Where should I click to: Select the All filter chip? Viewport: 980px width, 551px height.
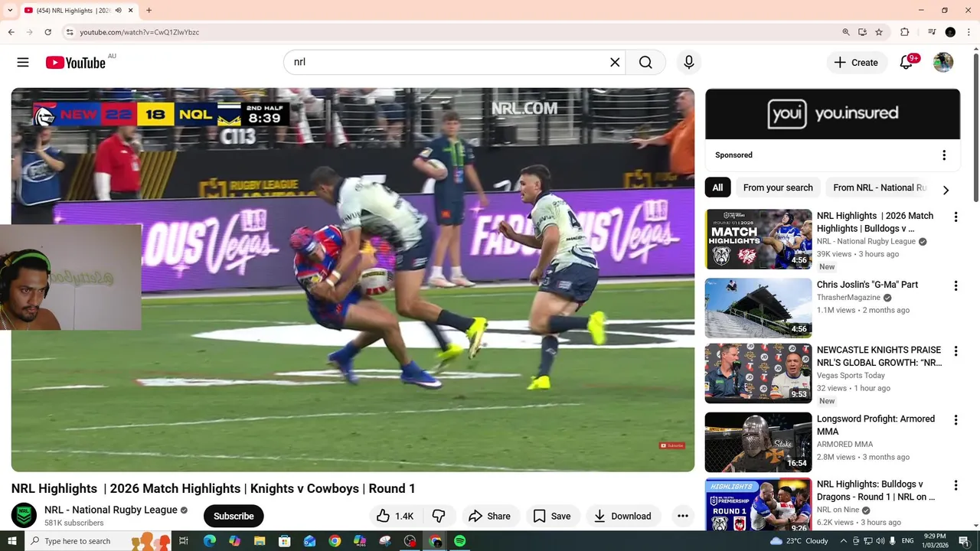(x=717, y=187)
